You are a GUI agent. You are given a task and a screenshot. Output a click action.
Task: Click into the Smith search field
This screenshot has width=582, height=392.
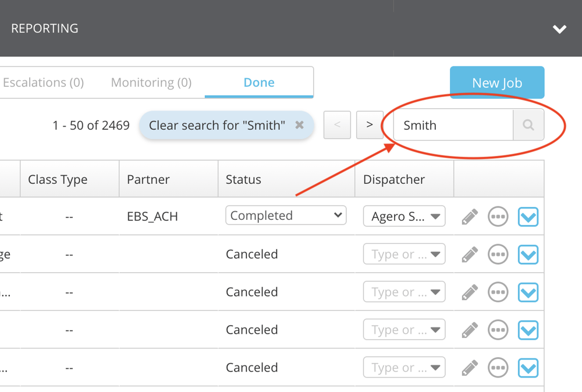(453, 125)
